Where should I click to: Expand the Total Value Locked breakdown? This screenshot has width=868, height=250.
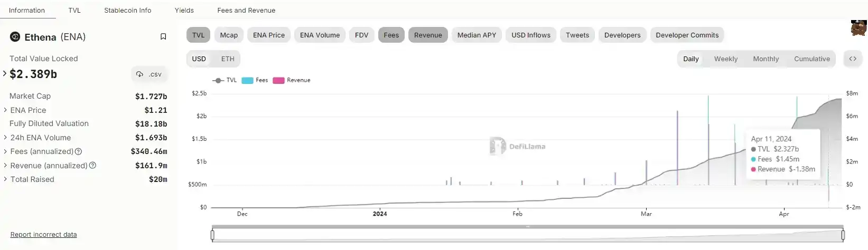click(x=5, y=74)
